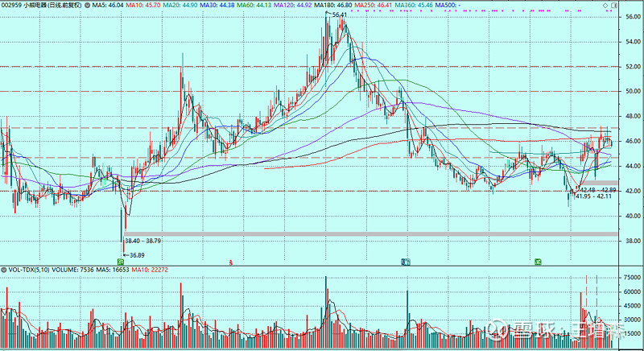The height and width of the screenshot is (351, 644).
Task: Click the blue MA30: 44.38 label
Action: pyautogui.click(x=217, y=6)
